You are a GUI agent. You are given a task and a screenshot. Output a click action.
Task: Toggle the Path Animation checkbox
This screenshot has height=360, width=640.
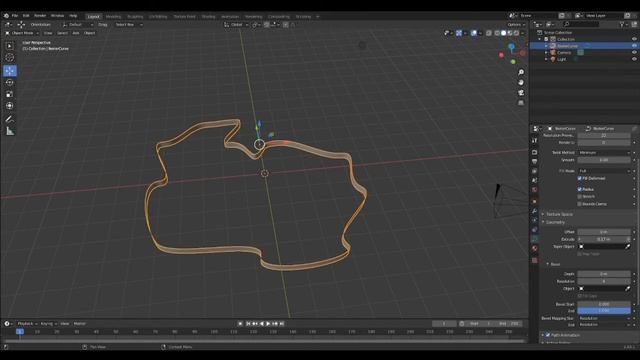tap(548, 335)
